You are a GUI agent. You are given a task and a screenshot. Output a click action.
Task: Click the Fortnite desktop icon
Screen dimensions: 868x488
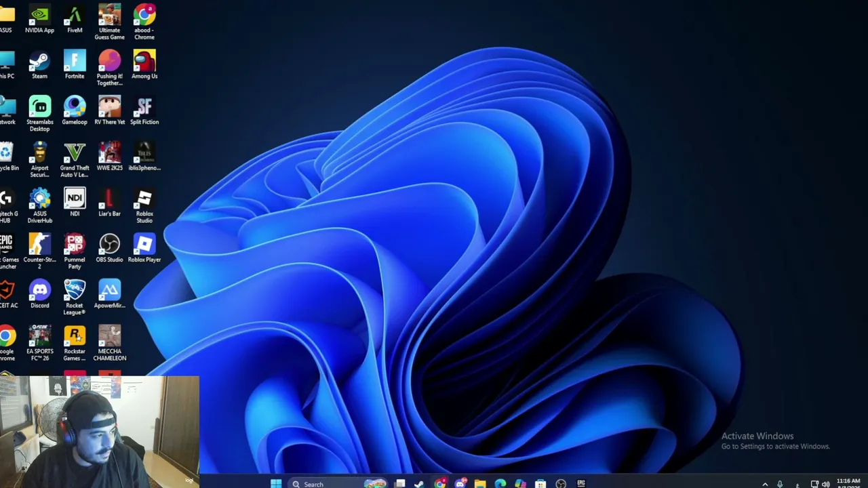pos(75,66)
